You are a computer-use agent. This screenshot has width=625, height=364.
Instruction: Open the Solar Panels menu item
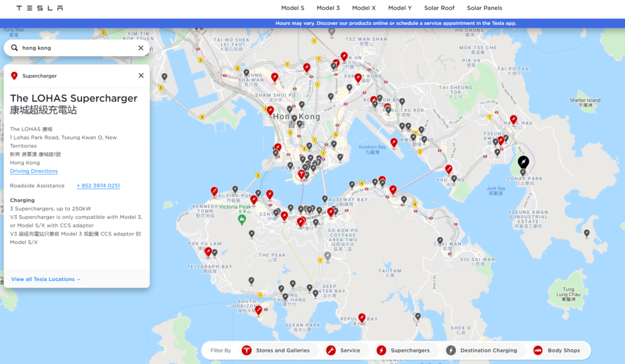484,8
